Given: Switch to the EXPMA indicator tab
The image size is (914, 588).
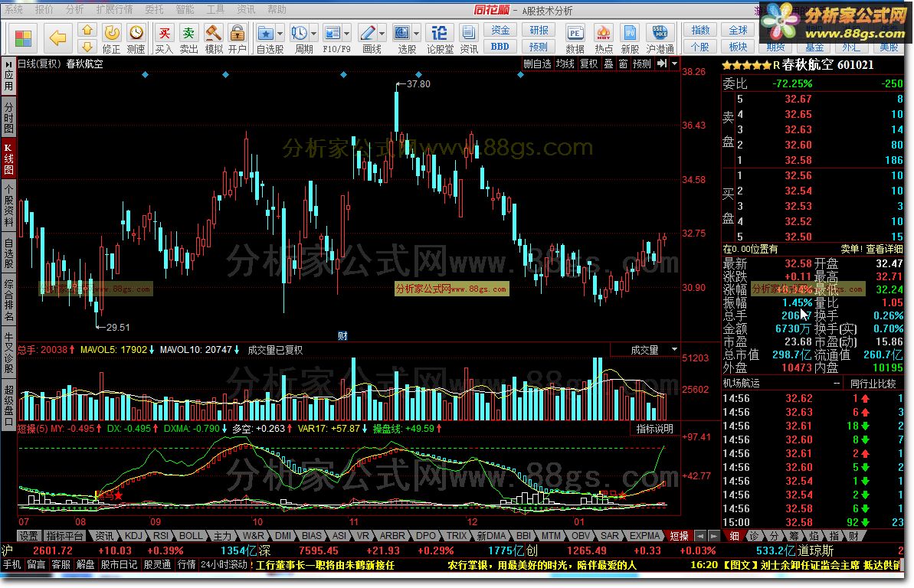Looking at the screenshot, I should [x=644, y=535].
